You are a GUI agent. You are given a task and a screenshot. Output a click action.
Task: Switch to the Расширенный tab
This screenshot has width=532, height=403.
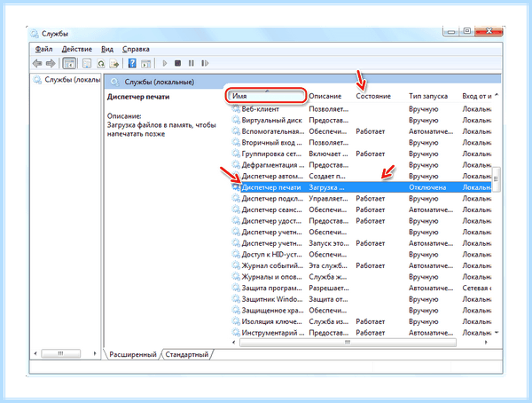point(133,354)
